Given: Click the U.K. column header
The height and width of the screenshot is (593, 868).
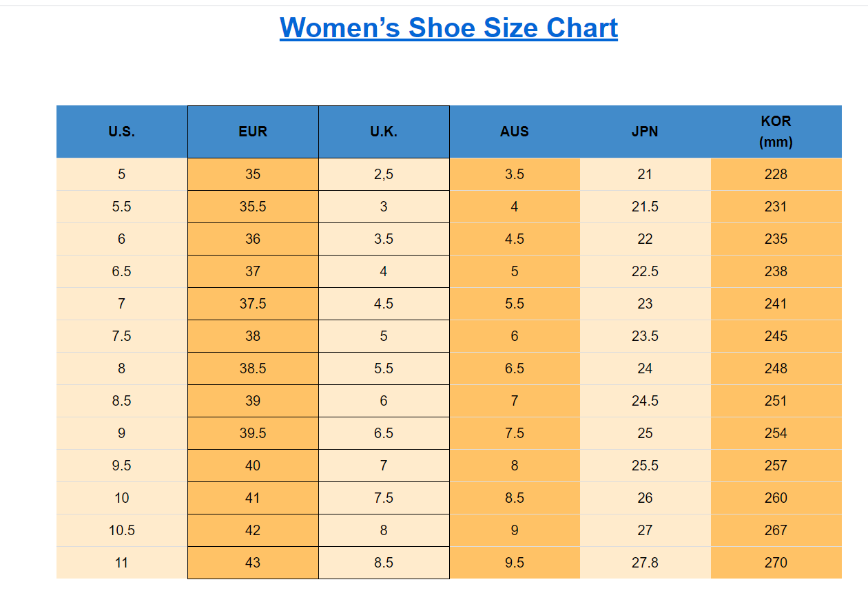Looking at the screenshot, I should 384,132.
